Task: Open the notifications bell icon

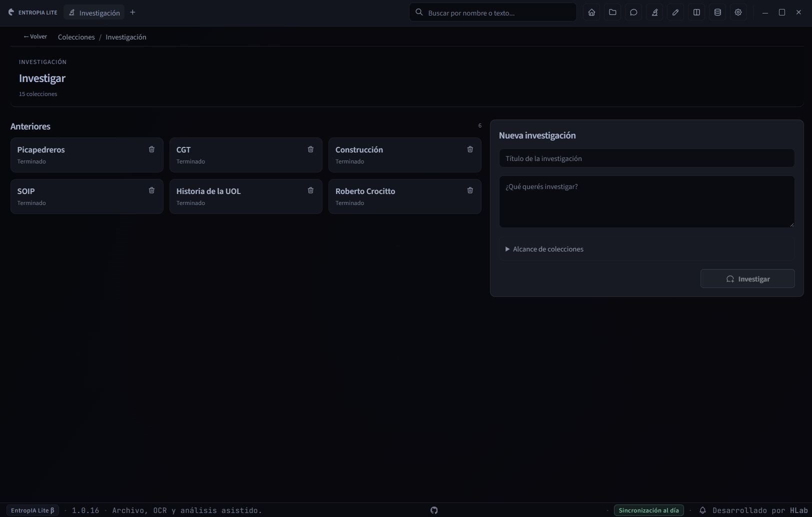Action: (x=702, y=510)
